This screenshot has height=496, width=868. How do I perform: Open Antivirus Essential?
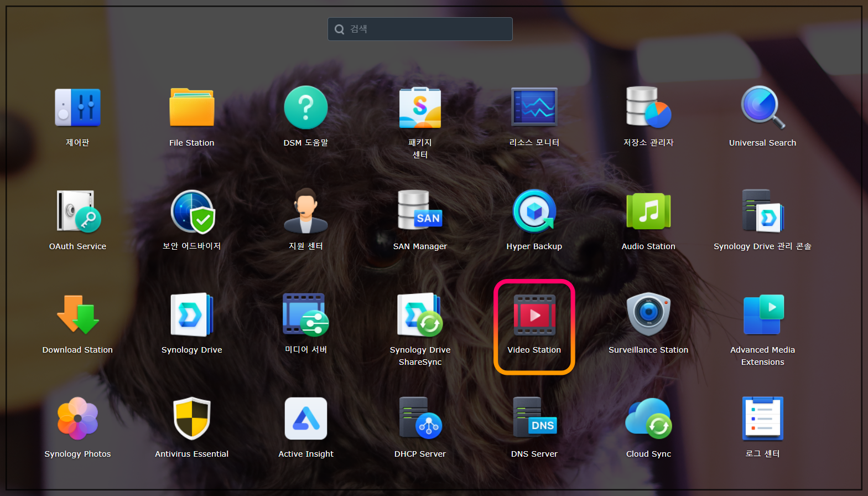pos(191,419)
